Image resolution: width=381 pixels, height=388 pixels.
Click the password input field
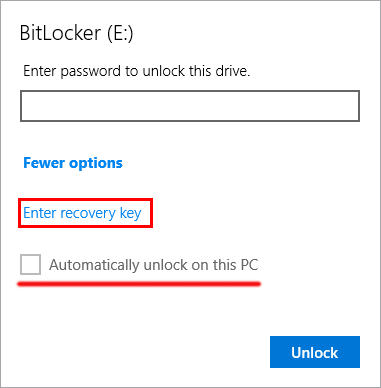190,106
